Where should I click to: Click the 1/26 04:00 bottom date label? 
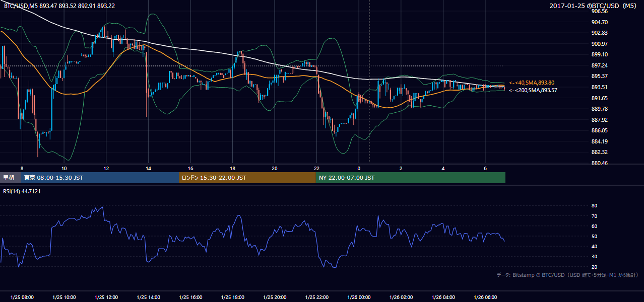443,297
